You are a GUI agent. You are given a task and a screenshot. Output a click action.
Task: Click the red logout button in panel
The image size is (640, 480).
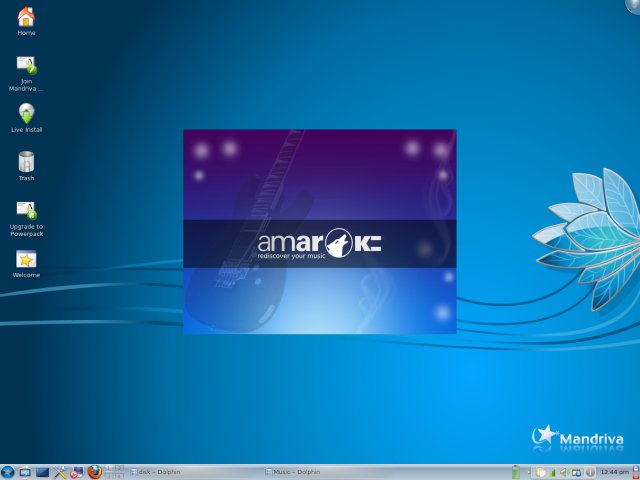tap(636, 476)
